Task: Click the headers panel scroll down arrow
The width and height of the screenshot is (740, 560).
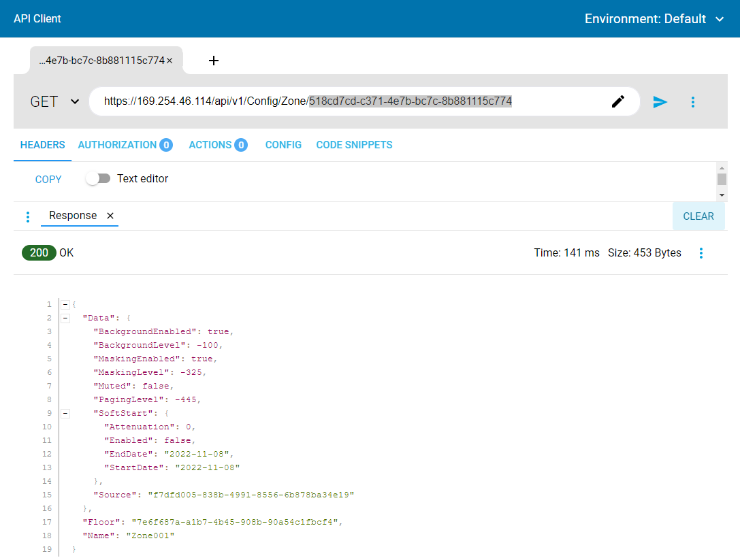Action: (722, 195)
